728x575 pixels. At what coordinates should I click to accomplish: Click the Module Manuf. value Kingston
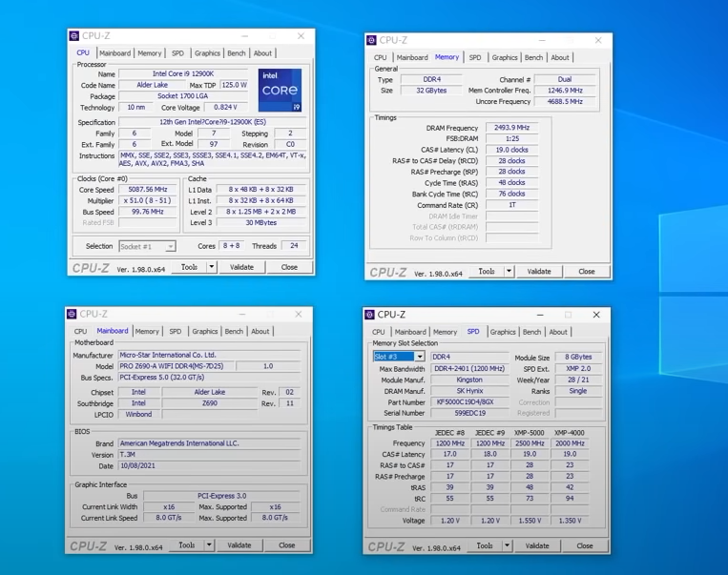(469, 380)
